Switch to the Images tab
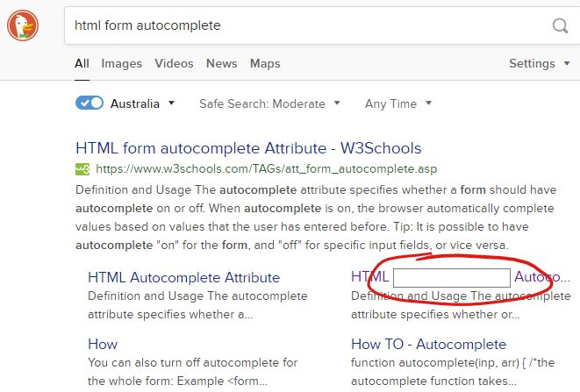580x392 pixels. click(x=121, y=63)
